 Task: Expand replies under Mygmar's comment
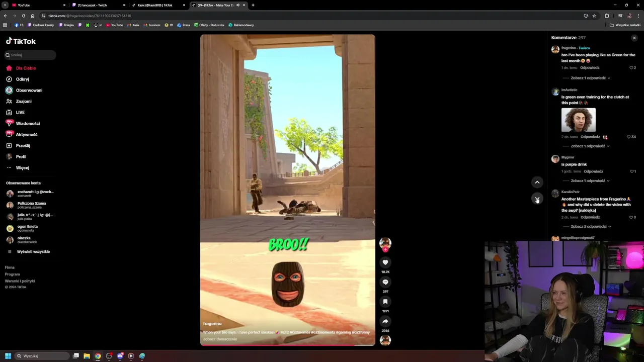(x=590, y=181)
